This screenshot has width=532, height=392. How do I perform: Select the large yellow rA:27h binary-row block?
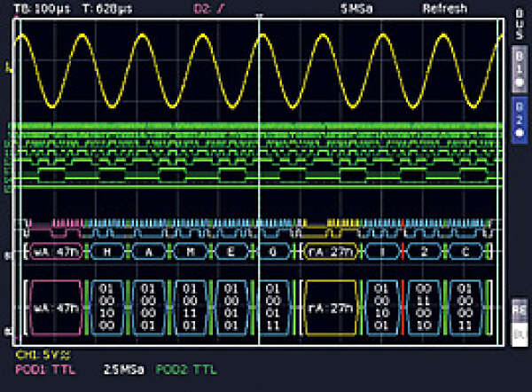tap(331, 308)
